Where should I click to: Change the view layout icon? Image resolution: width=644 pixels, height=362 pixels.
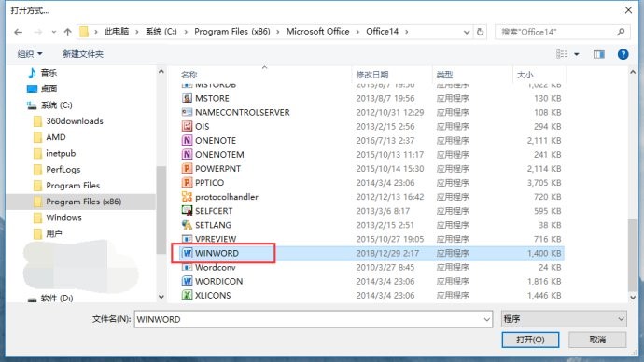pyautogui.click(x=562, y=54)
